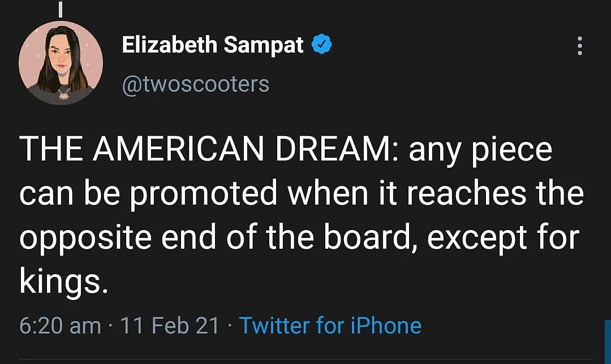Click the display name Elizabeth Sampat
The image size is (611, 364).
pyautogui.click(x=212, y=45)
